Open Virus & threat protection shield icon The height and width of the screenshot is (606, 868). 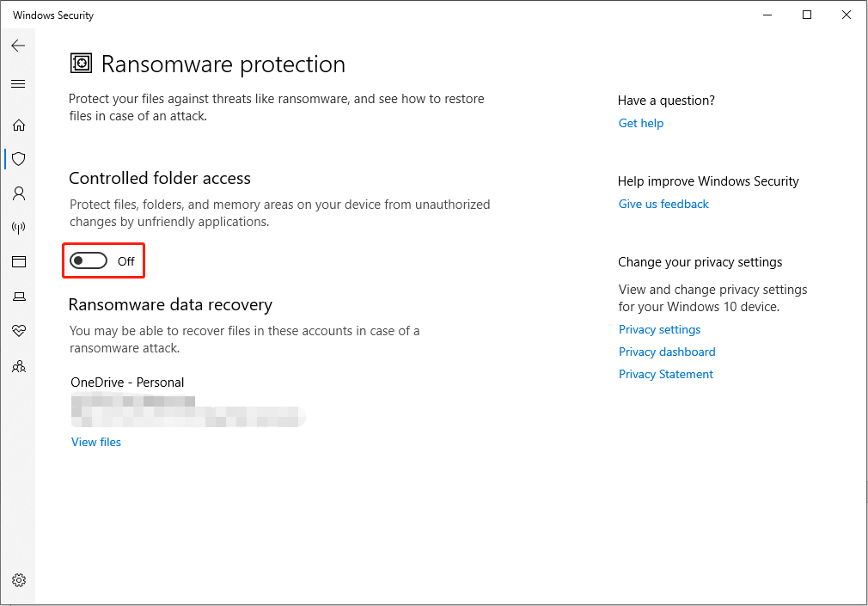tap(19, 159)
